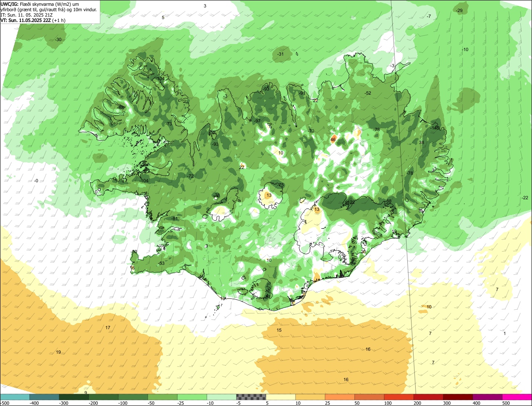Click the checkered legend swatch between -5 and 5
This screenshot has width=532, height=406.
pyautogui.click(x=251, y=397)
